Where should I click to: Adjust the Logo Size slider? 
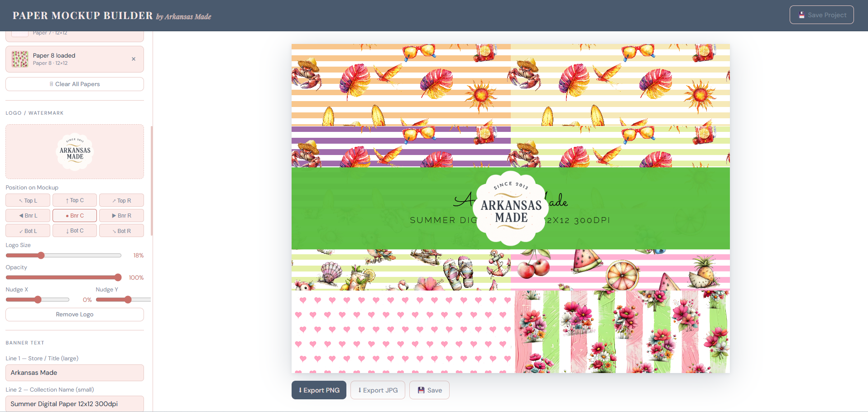[x=63, y=256]
